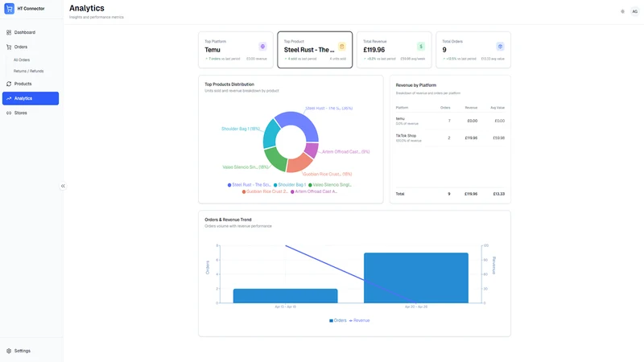The width and height of the screenshot is (644, 362).
Task: Collapse the sidebar with the chevron
Action: tap(63, 186)
